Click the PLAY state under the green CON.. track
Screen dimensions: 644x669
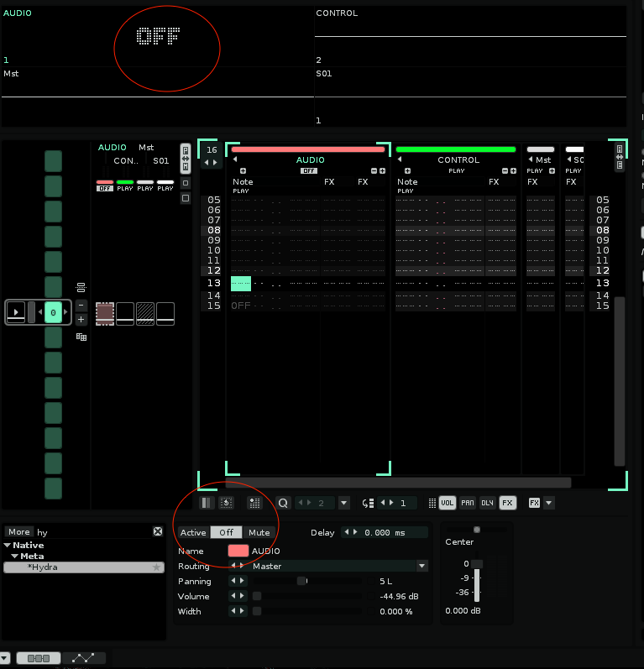tap(125, 188)
